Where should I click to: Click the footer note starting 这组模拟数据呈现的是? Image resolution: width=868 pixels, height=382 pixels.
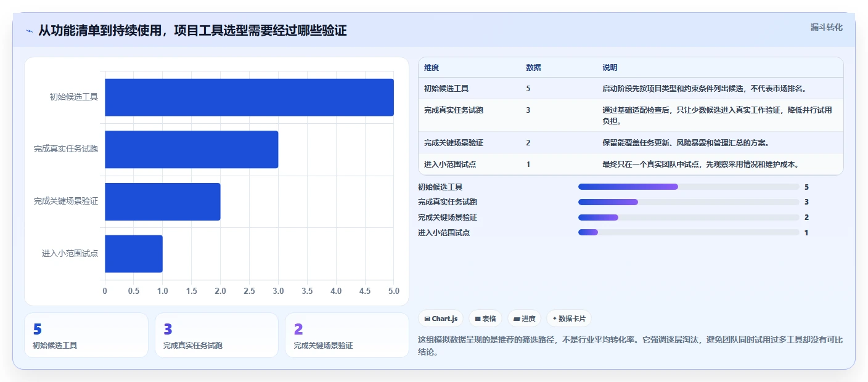click(x=630, y=346)
